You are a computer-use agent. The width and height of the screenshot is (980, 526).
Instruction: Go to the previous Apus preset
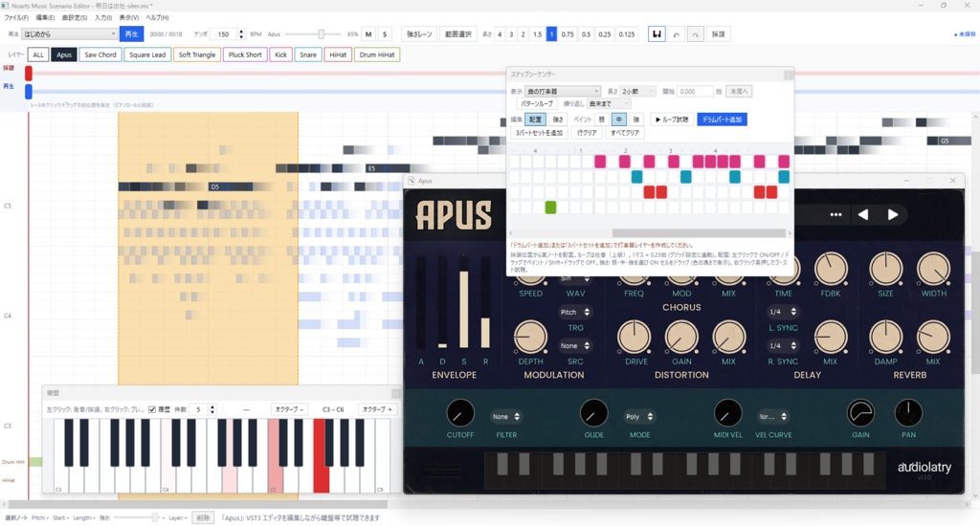(863, 215)
